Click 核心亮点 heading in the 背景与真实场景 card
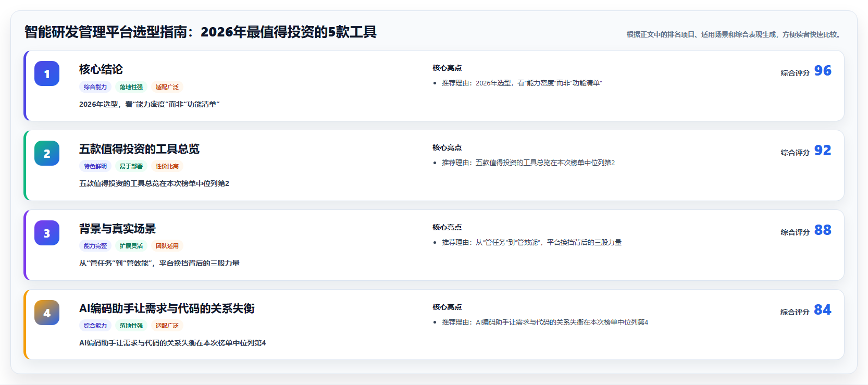The width and height of the screenshot is (868, 385). (447, 227)
